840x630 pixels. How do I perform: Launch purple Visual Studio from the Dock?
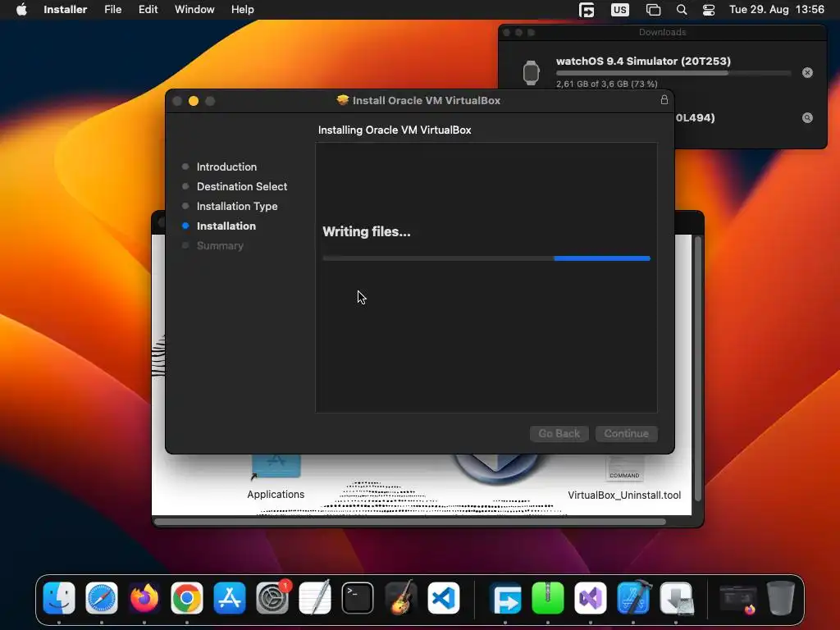tap(591, 598)
